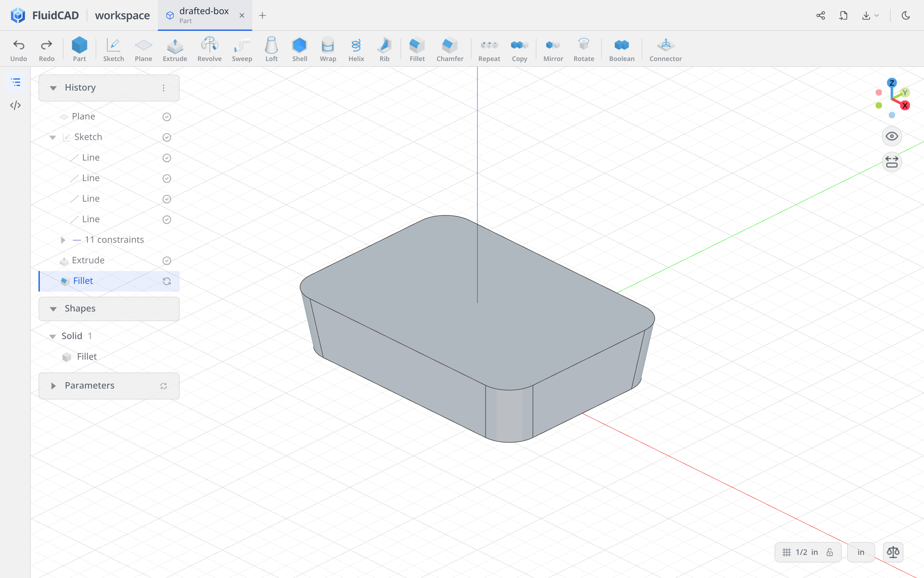Select the Plane tool in toolbar
This screenshot has height=578, width=924.
(x=143, y=50)
